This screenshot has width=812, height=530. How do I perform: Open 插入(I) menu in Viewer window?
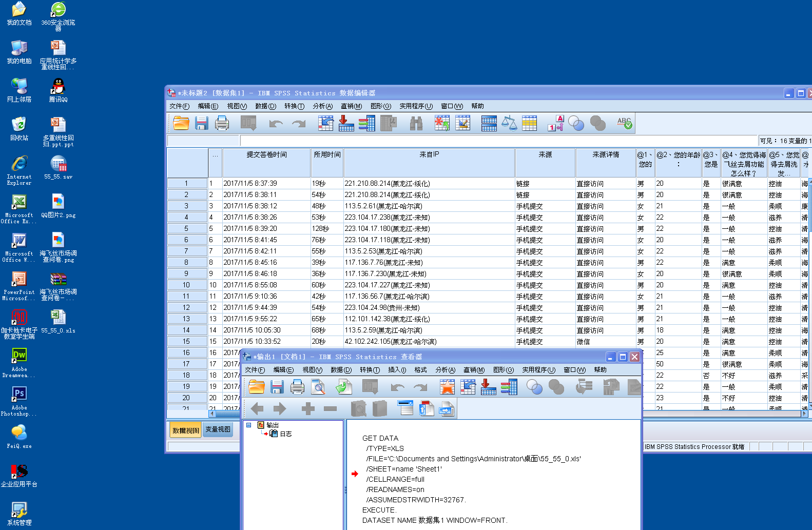(397, 370)
